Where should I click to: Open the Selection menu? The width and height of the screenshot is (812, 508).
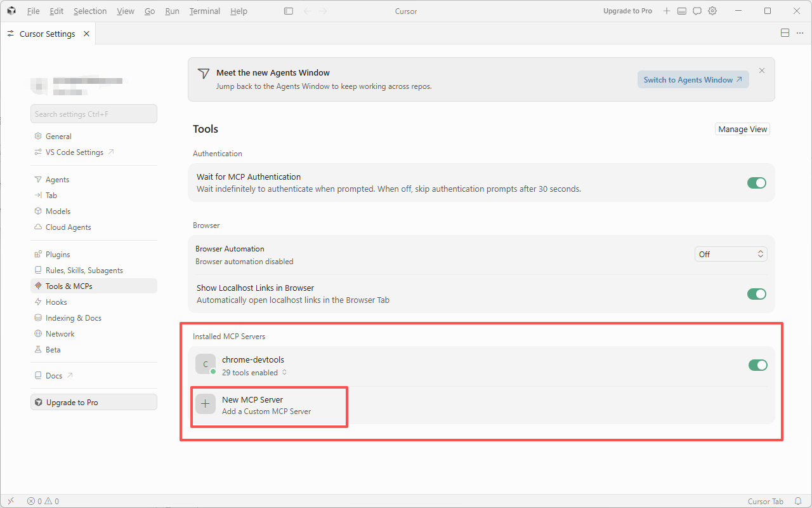click(90, 11)
